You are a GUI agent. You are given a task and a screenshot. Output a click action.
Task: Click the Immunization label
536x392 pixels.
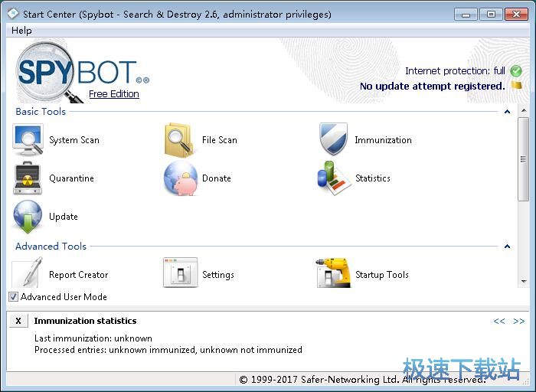click(383, 140)
